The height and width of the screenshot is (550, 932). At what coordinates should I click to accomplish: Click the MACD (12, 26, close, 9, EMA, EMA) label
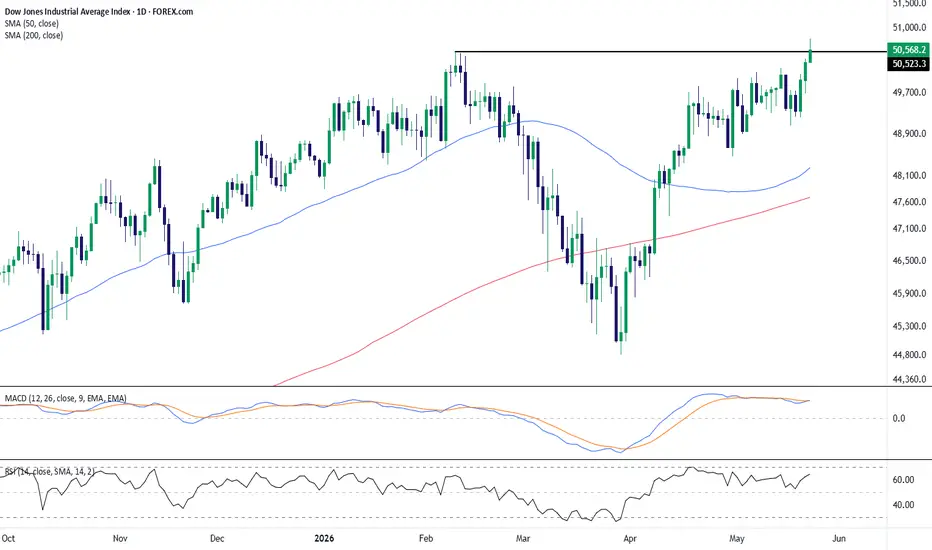[65, 398]
